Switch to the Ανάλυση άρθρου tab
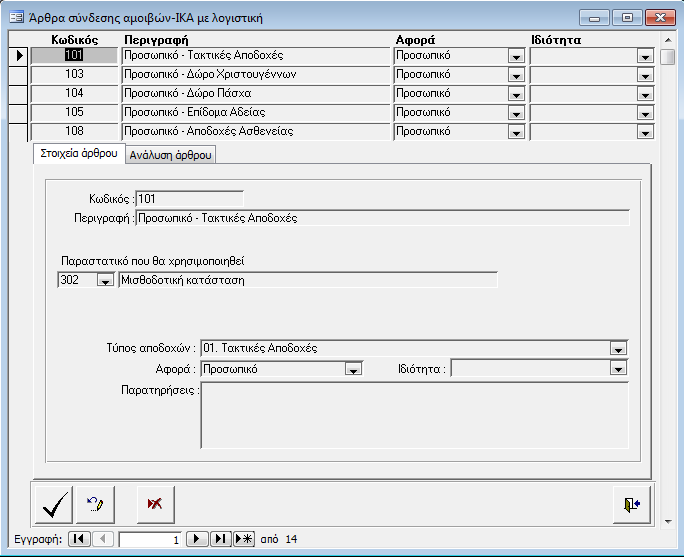This screenshot has width=684, height=557. [172, 155]
